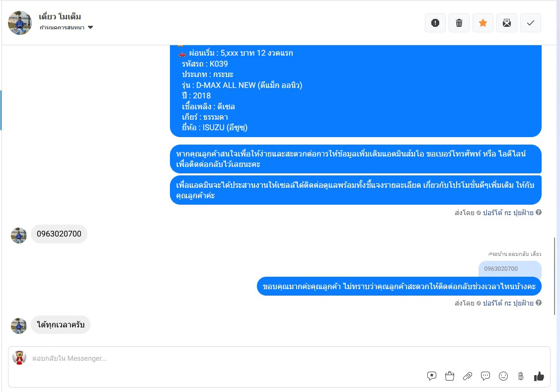Click the customer message 0963020700
Image resolution: width=560 pixels, height=392 pixels.
point(59,234)
